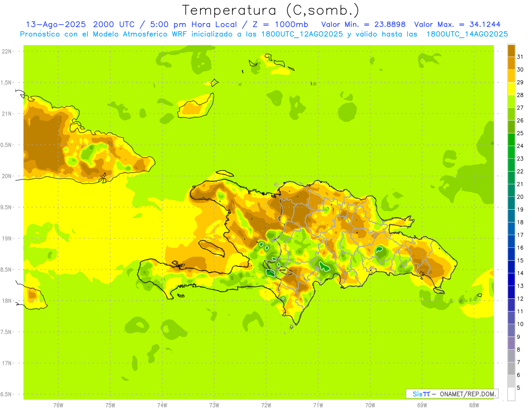532x411 pixels.
Task: Click the dark brown top colorbar segment above 31
Action: point(511,50)
